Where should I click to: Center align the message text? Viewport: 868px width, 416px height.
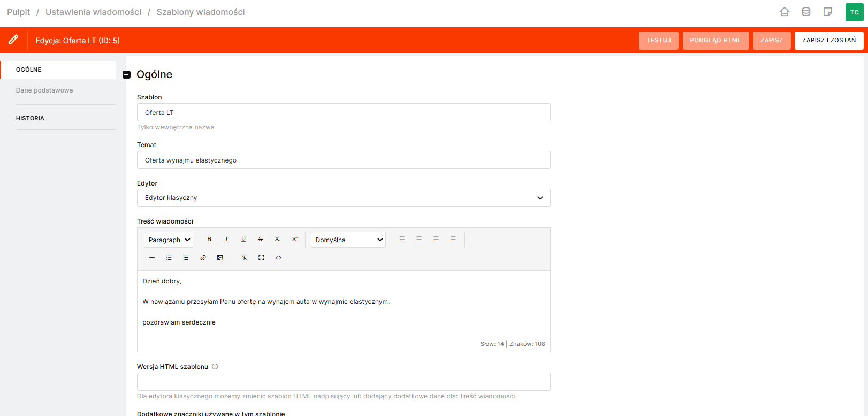coord(419,240)
